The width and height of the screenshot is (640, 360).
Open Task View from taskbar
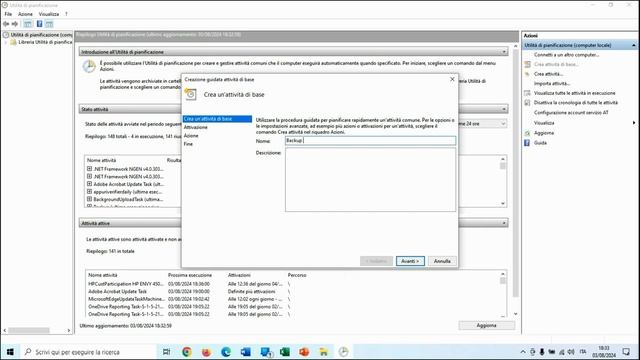[167, 351]
